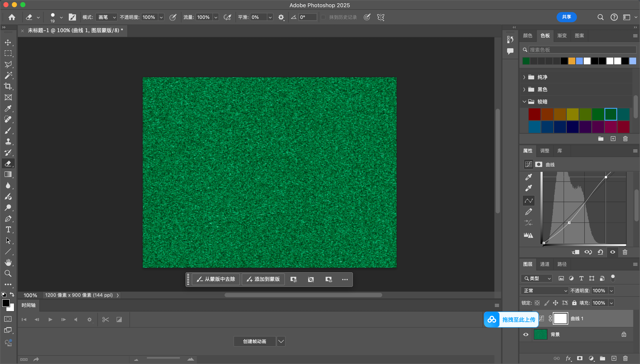Expand the 黑色 swatch group
This screenshot has height=364, width=640.
pyautogui.click(x=524, y=89)
